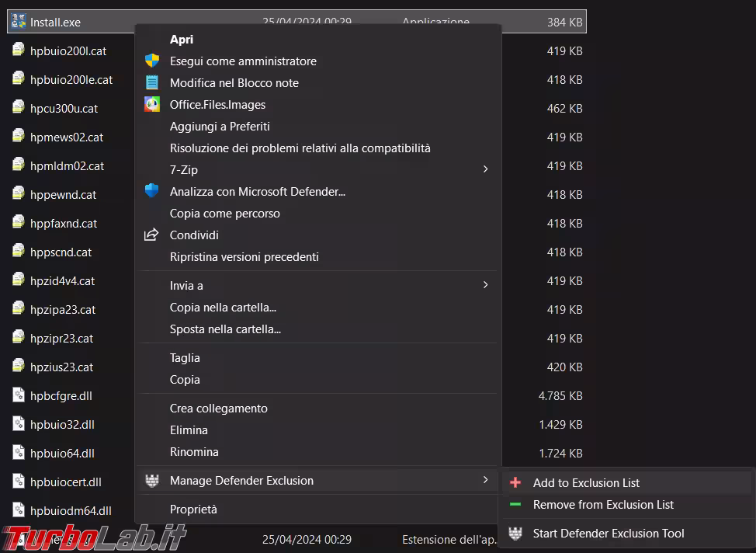
Task: Select Rinomina in the context menu
Action: click(x=194, y=451)
